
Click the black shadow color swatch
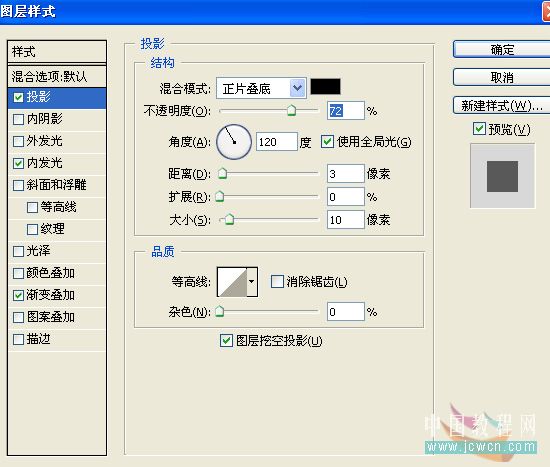point(325,87)
